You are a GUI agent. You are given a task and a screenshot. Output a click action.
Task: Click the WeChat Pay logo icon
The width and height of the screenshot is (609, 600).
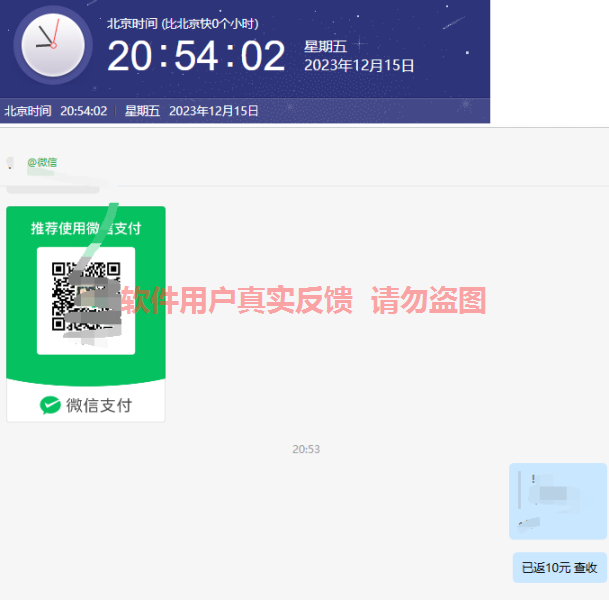click(x=50, y=405)
